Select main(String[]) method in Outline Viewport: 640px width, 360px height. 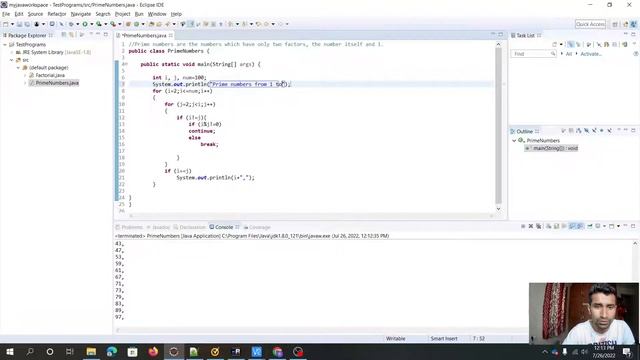tap(551, 148)
